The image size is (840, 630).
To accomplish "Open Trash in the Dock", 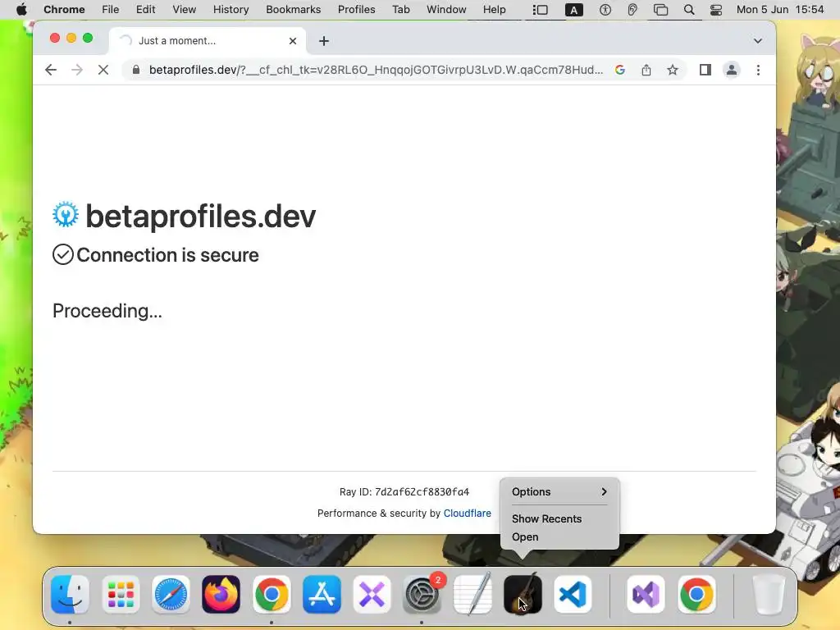I will click(x=768, y=594).
